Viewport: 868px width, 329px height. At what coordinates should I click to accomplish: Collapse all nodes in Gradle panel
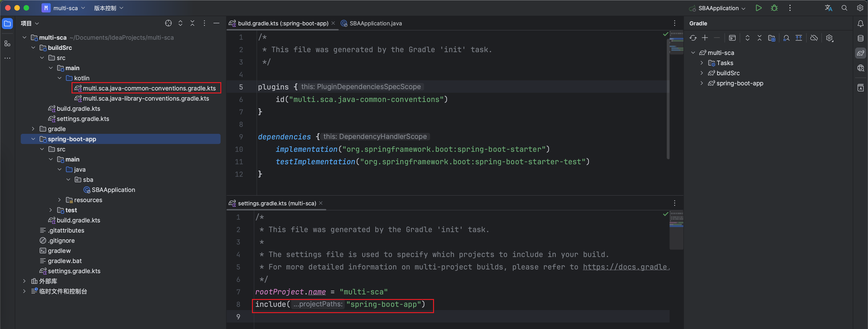tap(760, 38)
